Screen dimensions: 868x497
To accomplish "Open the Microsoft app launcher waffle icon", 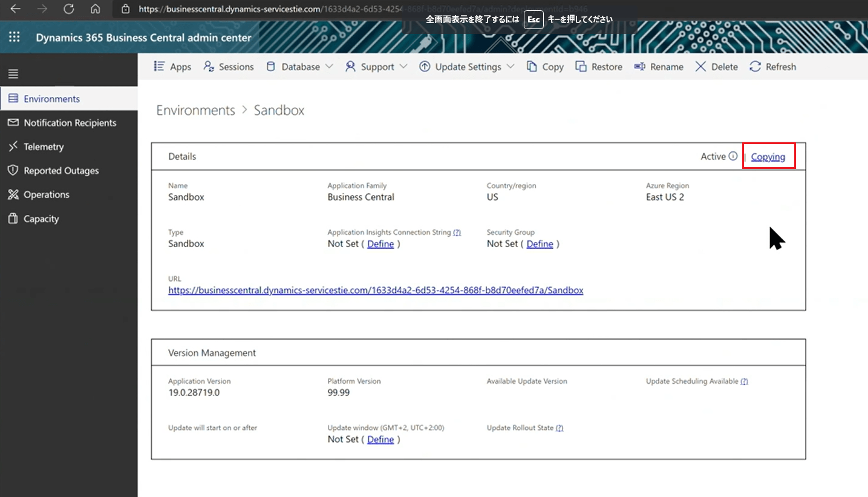I will point(13,37).
